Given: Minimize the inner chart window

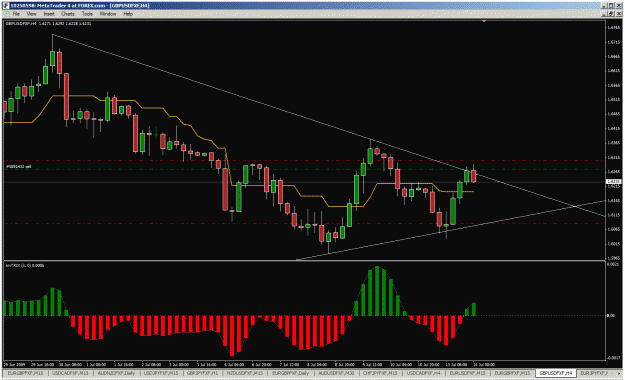Looking at the screenshot, I should pyautogui.click(x=604, y=14).
